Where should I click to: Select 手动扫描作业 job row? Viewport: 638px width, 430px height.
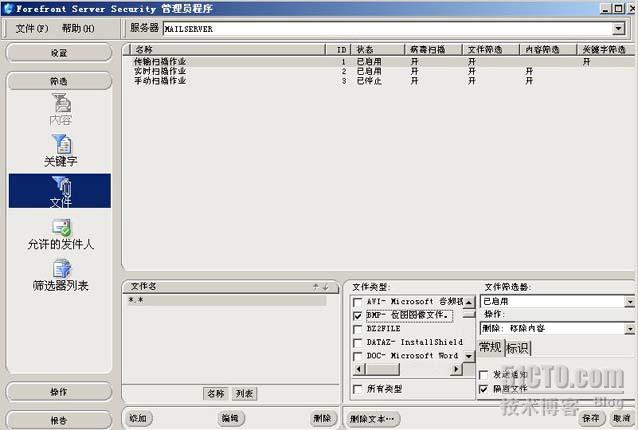tap(378, 81)
